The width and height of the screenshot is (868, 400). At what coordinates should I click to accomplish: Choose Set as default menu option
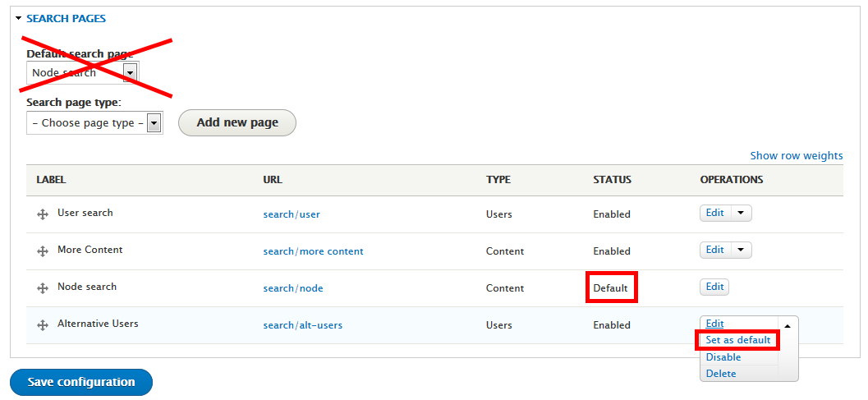pos(737,340)
